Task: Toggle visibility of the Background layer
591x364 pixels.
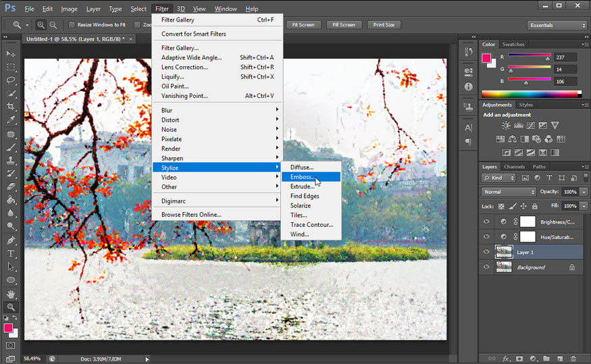Action: coord(486,267)
